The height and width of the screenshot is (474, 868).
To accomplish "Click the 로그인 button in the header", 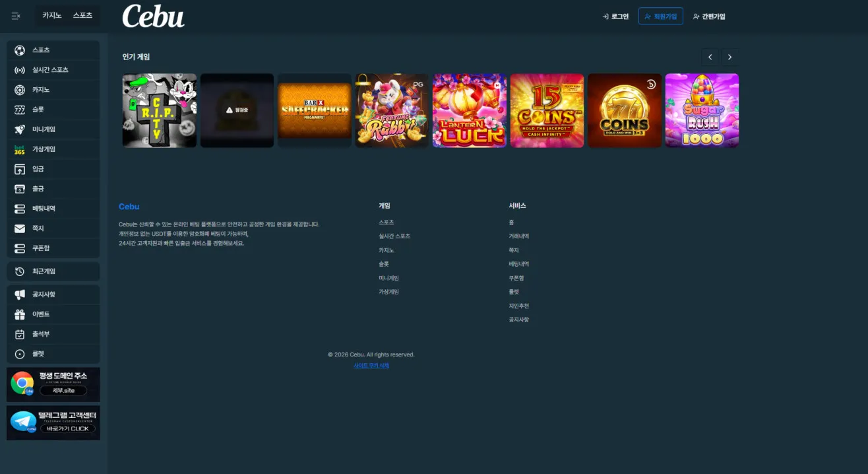I will pyautogui.click(x=615, y=17).
